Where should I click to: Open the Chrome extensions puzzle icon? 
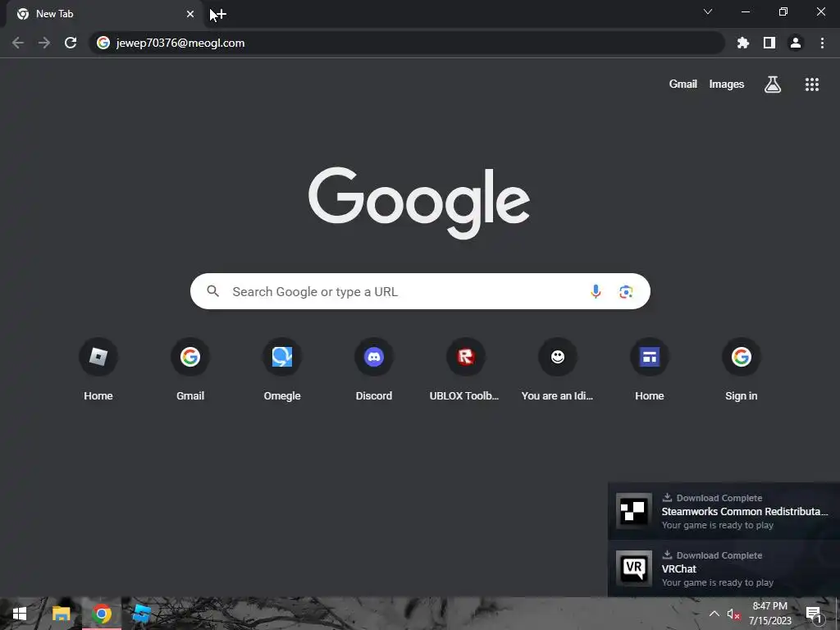click(x=743, y=43)
